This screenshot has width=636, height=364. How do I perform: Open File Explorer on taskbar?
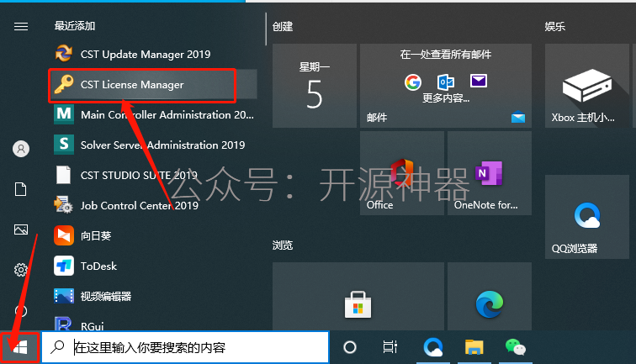click(474, 347)
